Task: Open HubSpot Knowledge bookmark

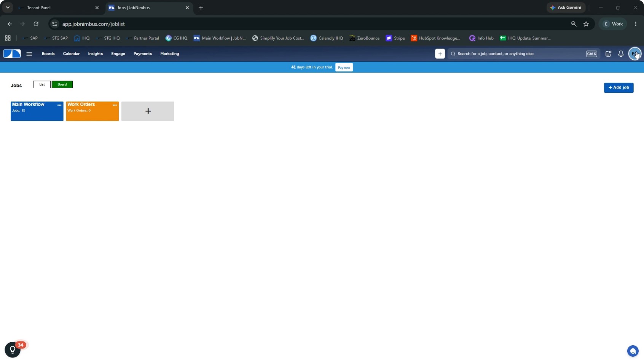Action: point(436,38)
